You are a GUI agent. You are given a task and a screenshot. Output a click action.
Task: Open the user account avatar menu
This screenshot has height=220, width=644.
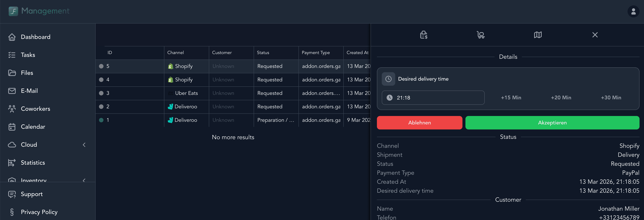click(x=633, y=12)
